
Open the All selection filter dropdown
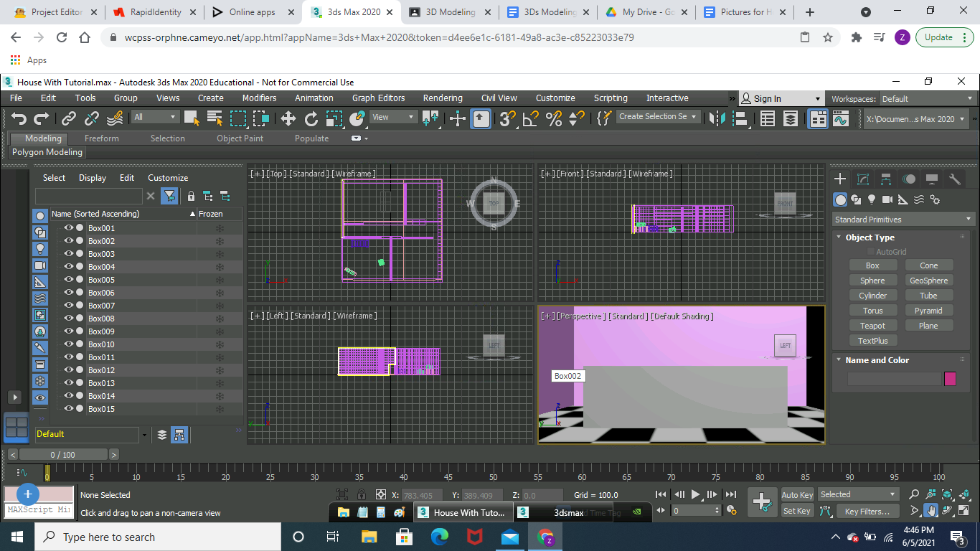pyautogui.click(x=155, y=117)
